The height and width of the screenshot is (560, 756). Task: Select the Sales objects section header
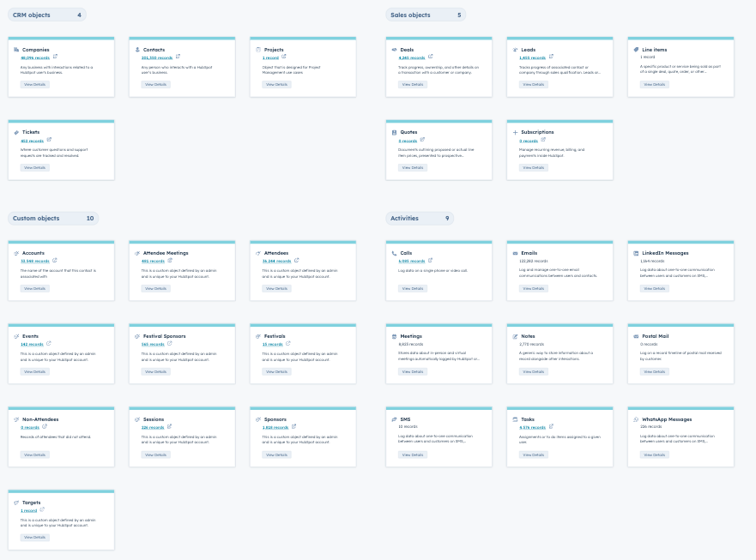pos(410,15)
